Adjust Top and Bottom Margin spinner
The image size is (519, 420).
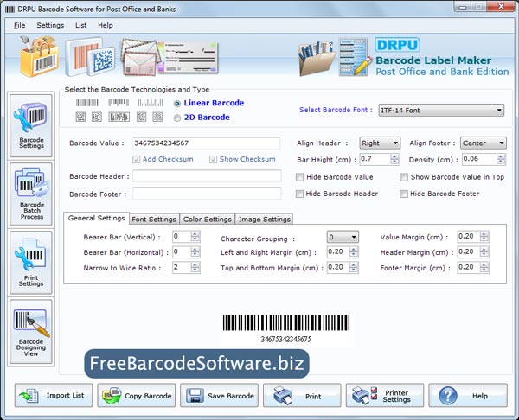354,267
